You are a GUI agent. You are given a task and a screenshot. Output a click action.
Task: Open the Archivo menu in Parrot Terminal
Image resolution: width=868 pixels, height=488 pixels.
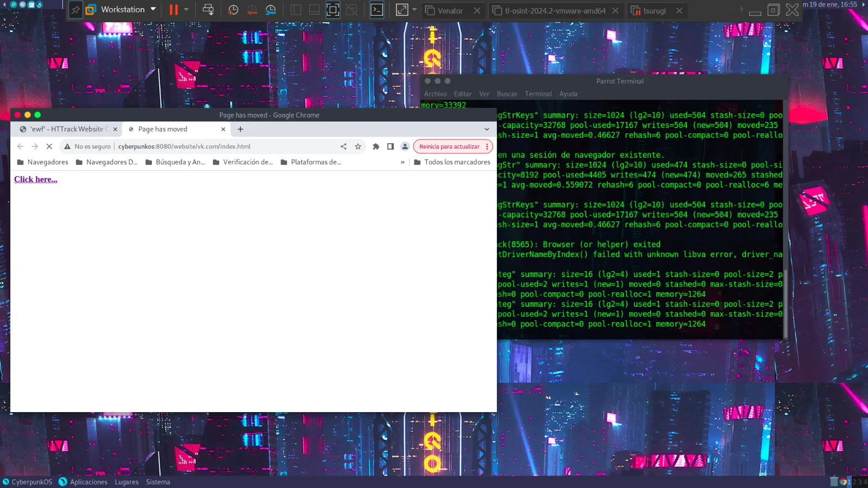435,94
